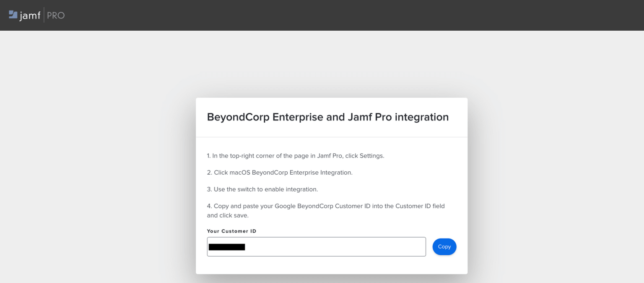The height and width of the screenshot is (283, 644).
Task: Click step 3 about enabling the switch
Action: [x=262, y=189]
